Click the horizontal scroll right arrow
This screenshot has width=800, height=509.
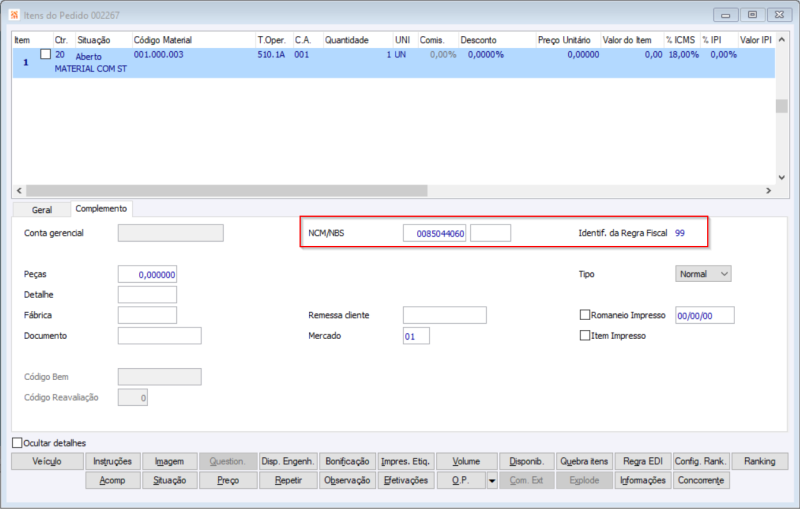768,191
